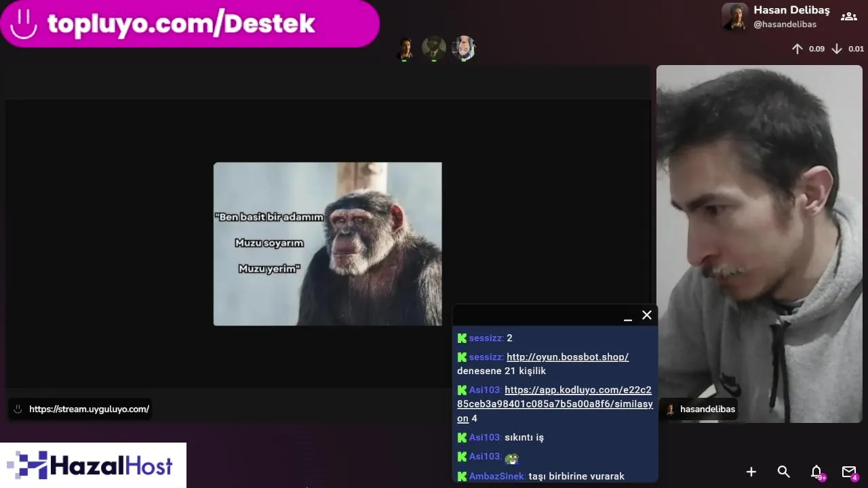Select first participant avatar at top
Viewport: 868px width, 488px height.
tap(406, 49)
